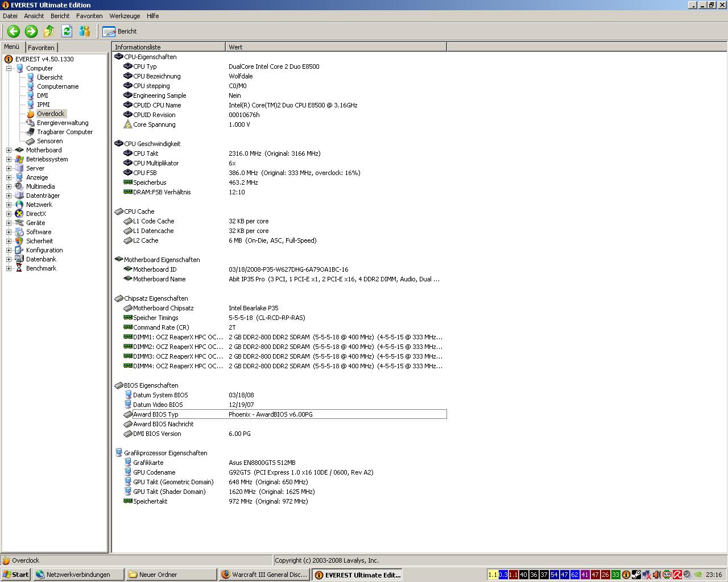Select Konfiguration in the tree

coord(44,250)
